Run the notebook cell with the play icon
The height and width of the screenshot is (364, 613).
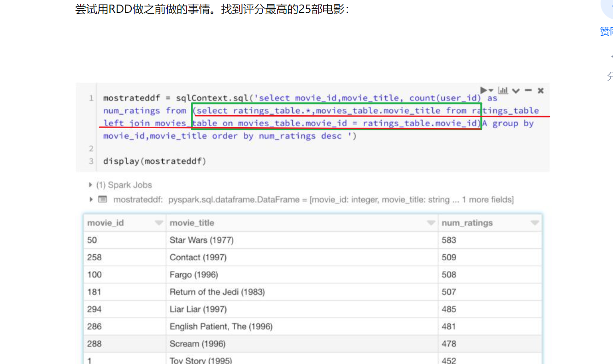483,90
